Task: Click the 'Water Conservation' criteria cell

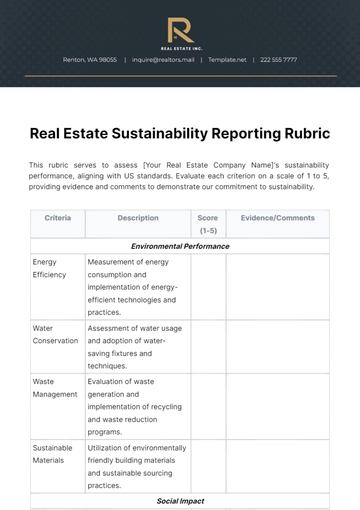Action: click(x=58, y=347)
